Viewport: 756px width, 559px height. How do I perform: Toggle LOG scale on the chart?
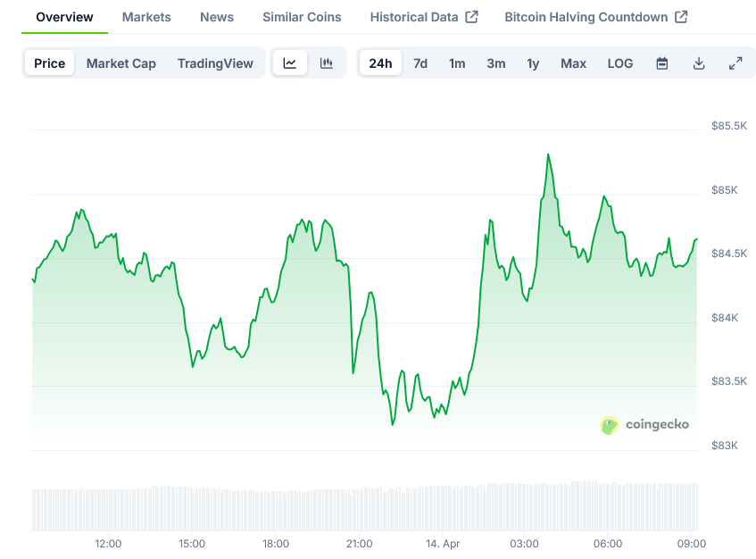619,63
